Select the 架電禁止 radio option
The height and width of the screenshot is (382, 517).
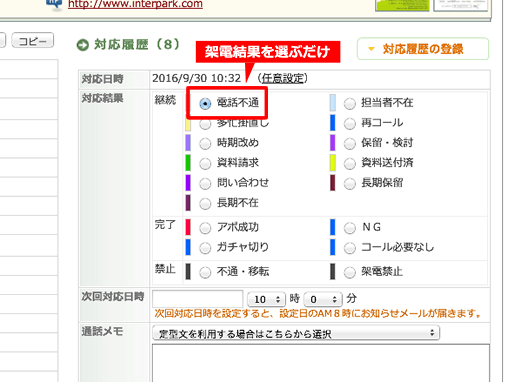(350, 272)
